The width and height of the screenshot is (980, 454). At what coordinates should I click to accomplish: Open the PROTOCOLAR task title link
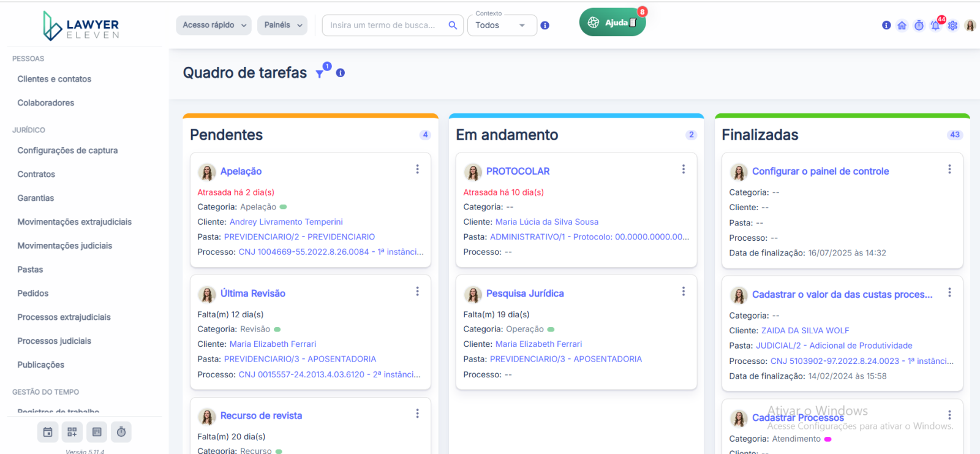click(518, 172)
